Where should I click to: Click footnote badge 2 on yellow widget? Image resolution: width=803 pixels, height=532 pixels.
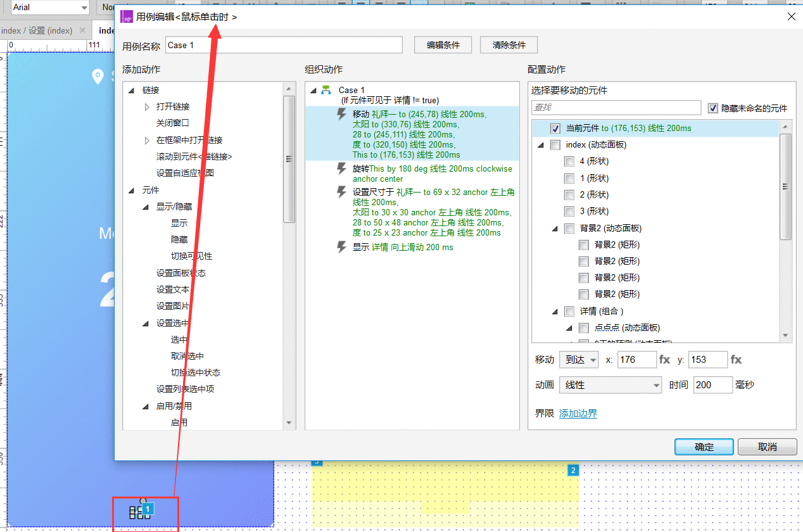[x=573, y=470]
